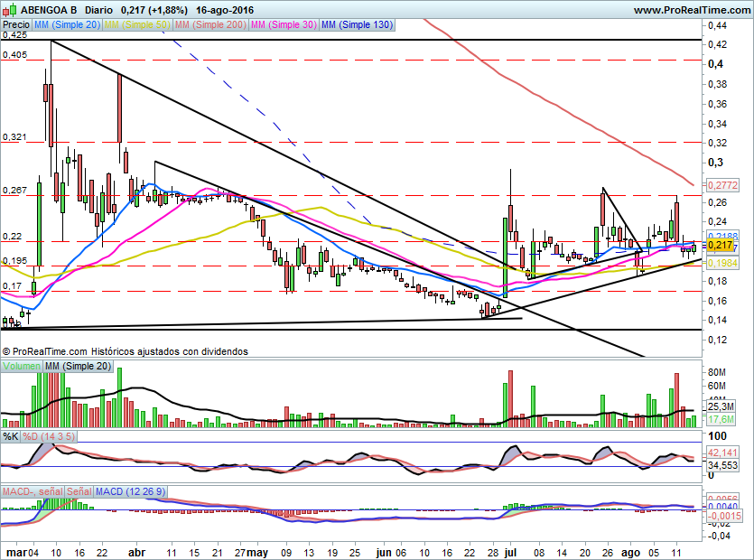Open the www.ProRealTime.com link
Screen dimensions: 754x560
(x=692, y=10)
